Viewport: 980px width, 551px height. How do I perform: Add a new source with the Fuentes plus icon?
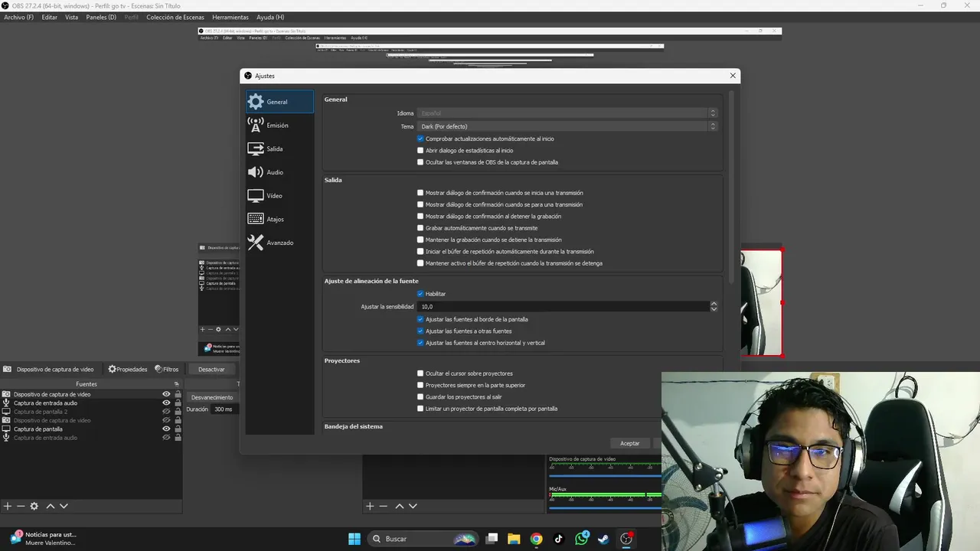[8, 506]
